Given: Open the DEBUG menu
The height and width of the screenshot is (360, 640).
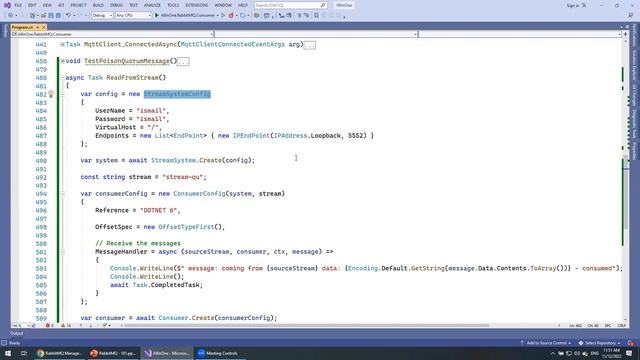Looking at the screenshot, I should pos(116,5).
